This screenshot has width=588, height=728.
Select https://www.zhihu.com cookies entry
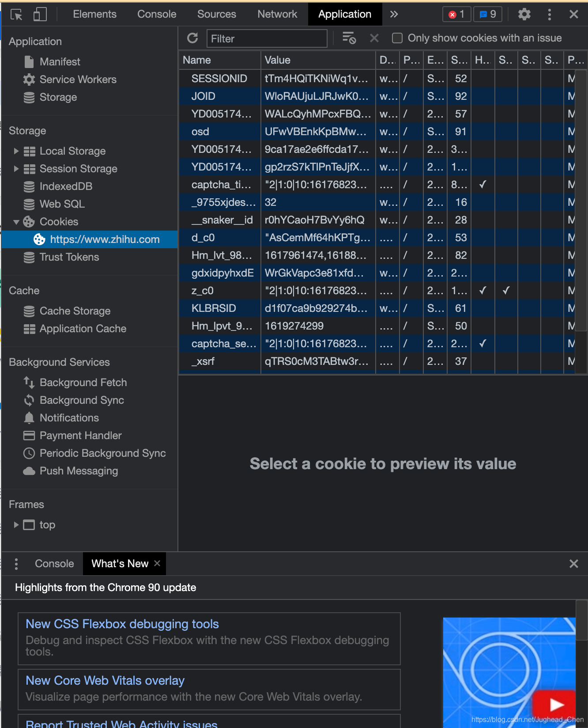[x=90, y=239]
